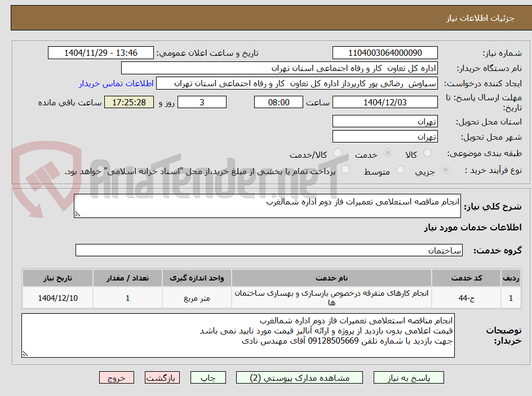Click the ساعت field showing 08:00
The width and height of the screenshot is (532, 396).
[278, 102]
